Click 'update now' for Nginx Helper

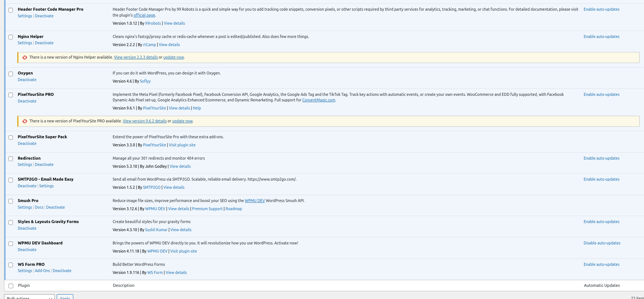coord(173,58)
